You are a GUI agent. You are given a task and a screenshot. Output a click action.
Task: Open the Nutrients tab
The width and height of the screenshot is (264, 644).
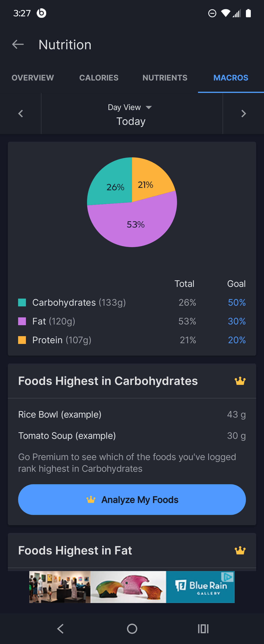pos(165,78)
